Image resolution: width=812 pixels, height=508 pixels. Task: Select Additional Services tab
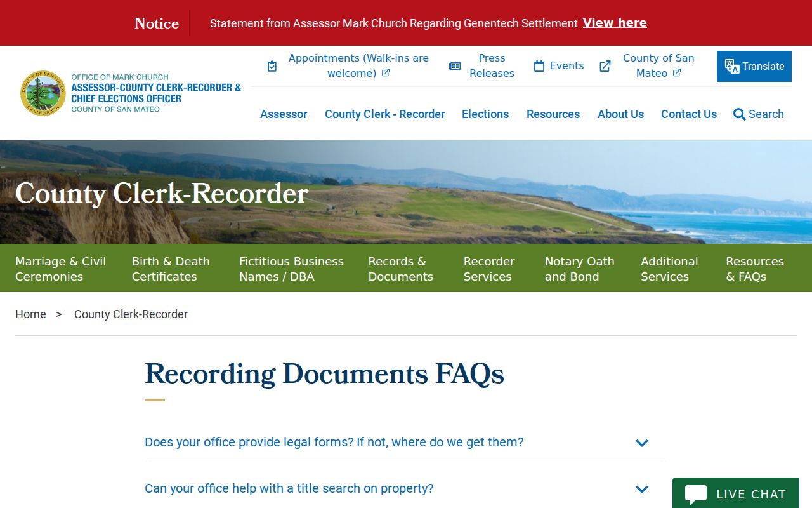(669, 269)
